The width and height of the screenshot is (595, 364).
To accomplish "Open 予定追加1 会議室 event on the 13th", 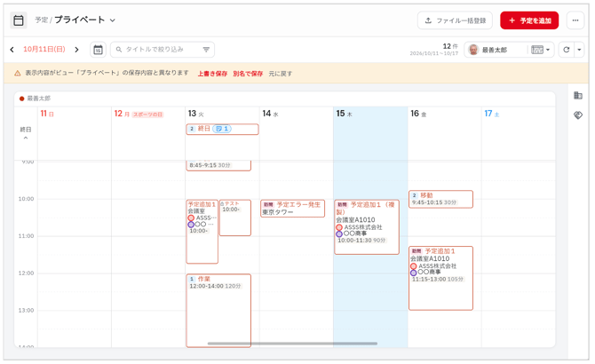I will (x=202, y=232).
